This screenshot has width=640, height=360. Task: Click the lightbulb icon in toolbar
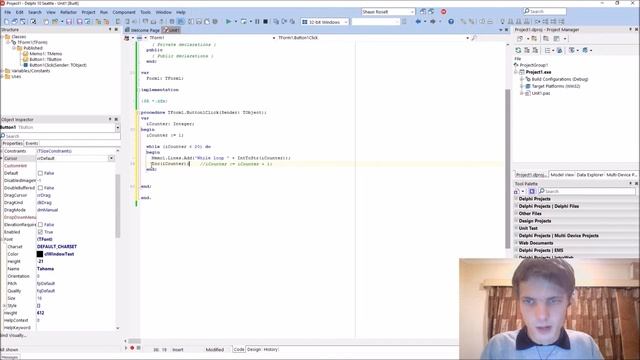[x=502, y=22]
